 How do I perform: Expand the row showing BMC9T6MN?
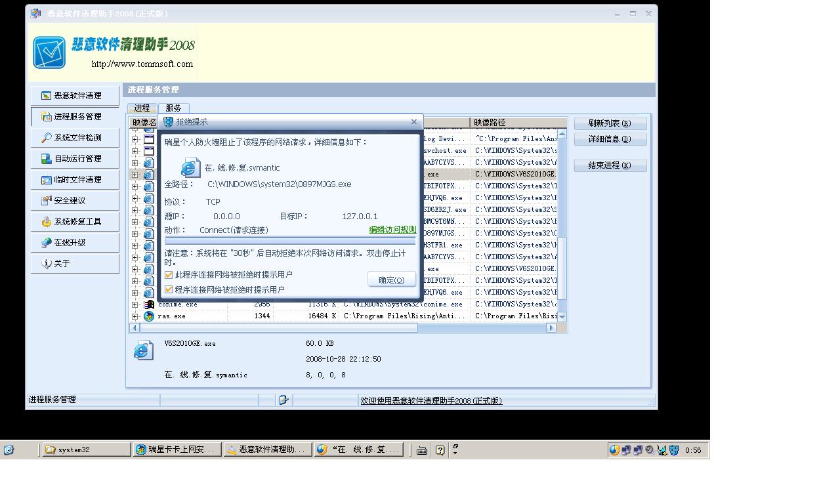(135, 222)
